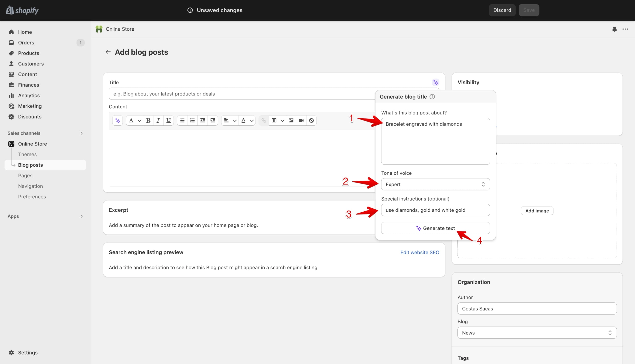Image resolution: width=635 pixels, height=364 pixels.
Task: Click the Finances bank icon
Action: 11,85
